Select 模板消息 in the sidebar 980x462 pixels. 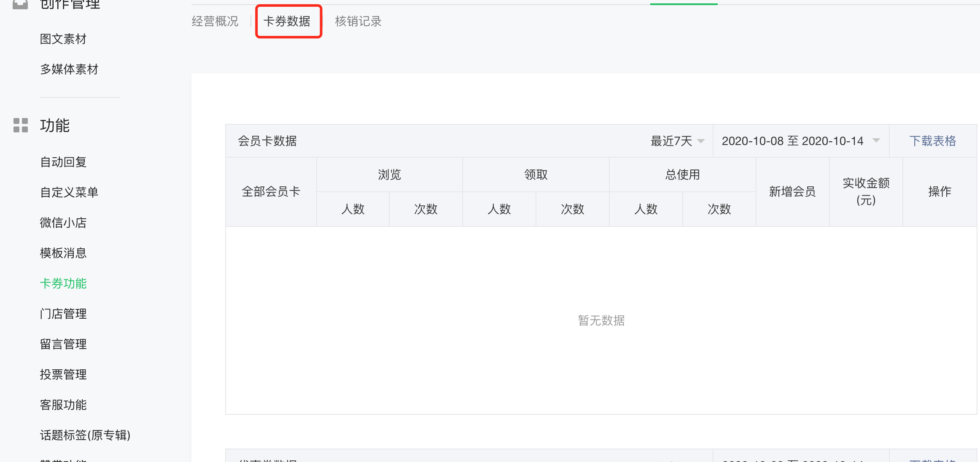point(63,253)
